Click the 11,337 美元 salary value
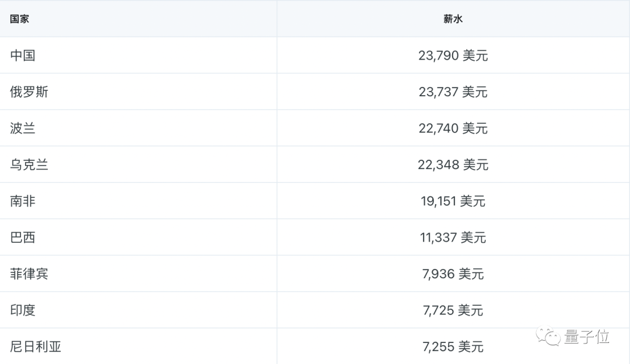The image size is (630, 364). click(x=453, y=237)
